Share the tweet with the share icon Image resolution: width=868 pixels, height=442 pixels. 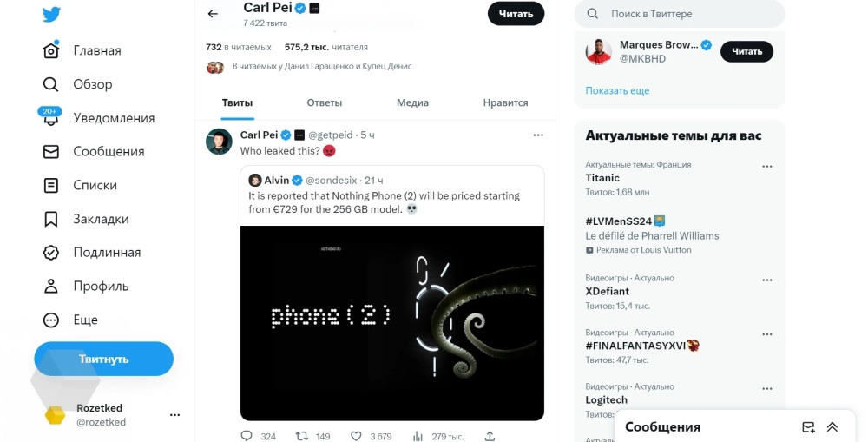click(490, 436)
